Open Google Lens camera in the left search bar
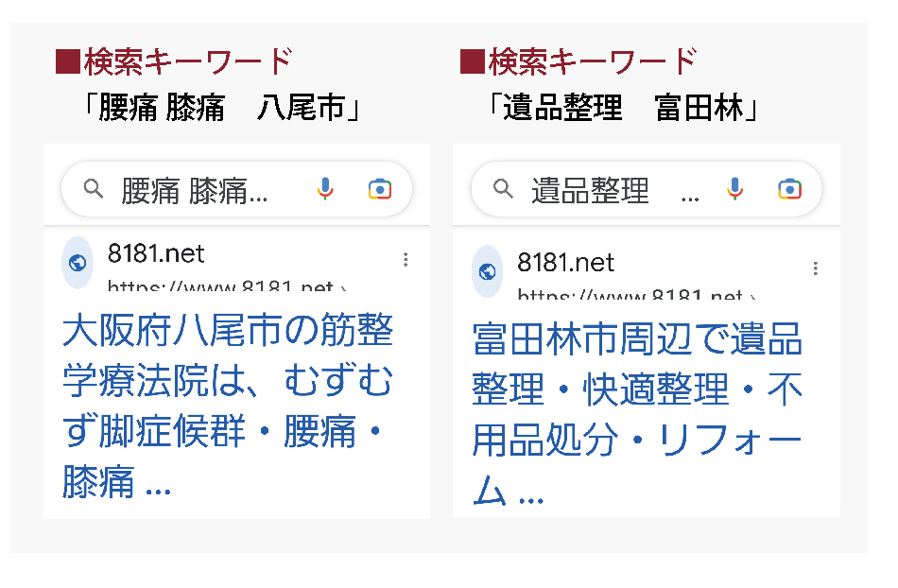The height and width of the screenshot is (588, 898). (x=380, y=189)
